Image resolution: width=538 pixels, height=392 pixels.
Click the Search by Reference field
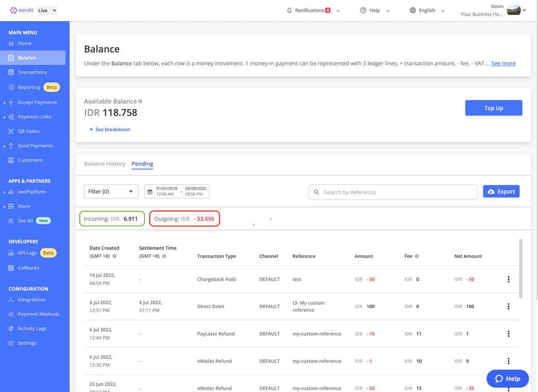tap(393, 192)
